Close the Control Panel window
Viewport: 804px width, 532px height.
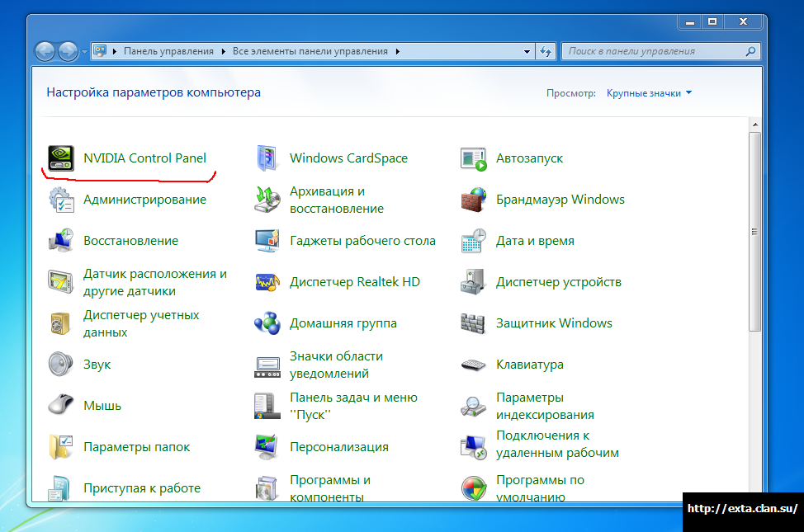pyautogui.click(x=744, y=22)
